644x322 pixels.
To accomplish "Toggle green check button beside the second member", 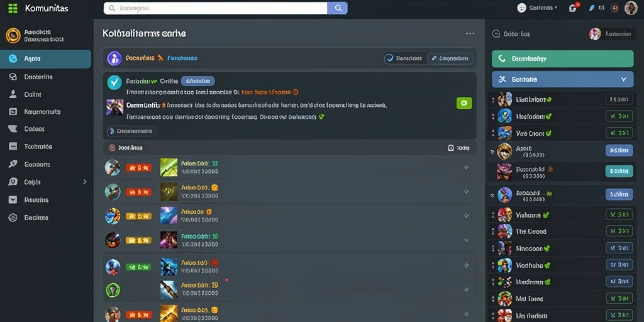I will click(x=619, y=116).
